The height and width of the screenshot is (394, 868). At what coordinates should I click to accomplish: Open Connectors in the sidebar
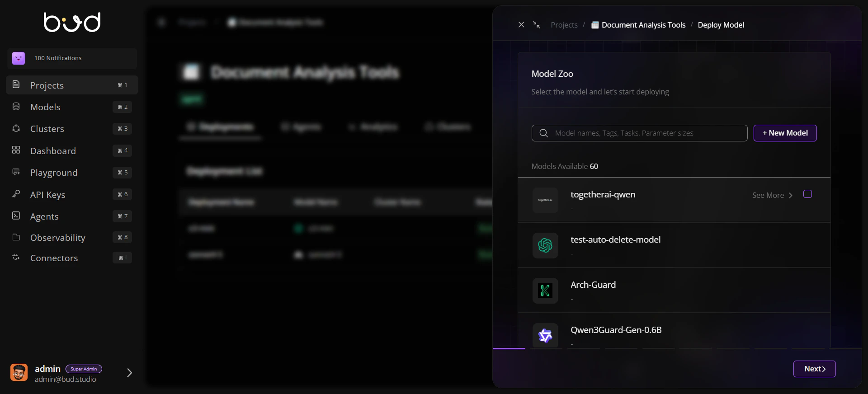(72, 258)
